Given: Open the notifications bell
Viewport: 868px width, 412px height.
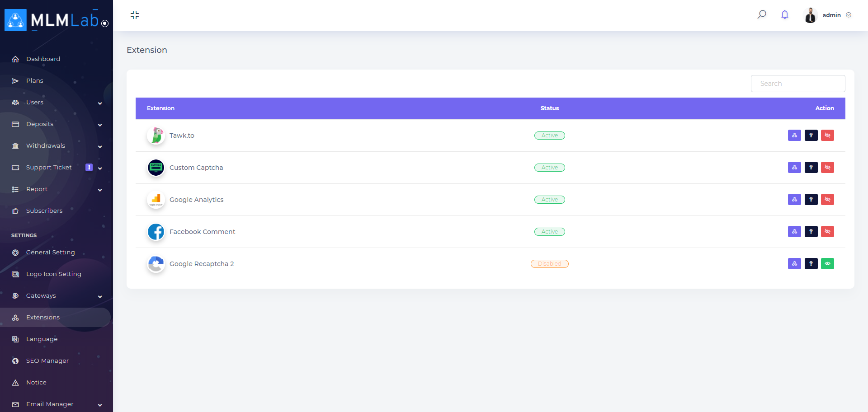Looking at the screenshot, I should click(x=785, y=14).
